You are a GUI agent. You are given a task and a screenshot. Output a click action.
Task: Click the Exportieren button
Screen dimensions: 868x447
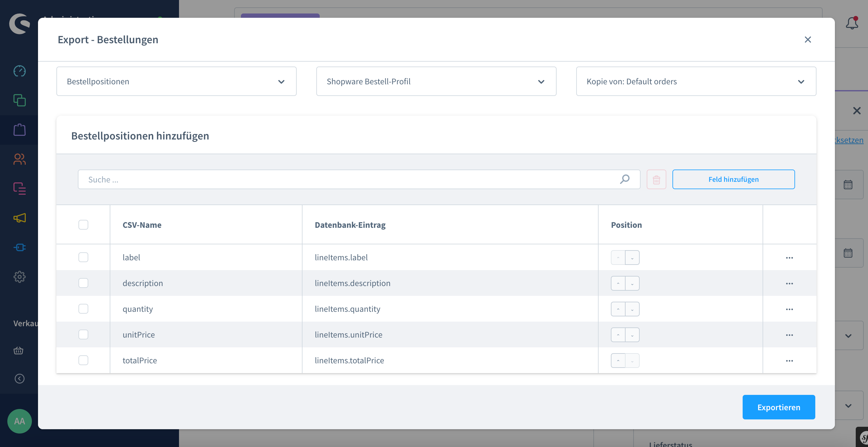[779, 407]
